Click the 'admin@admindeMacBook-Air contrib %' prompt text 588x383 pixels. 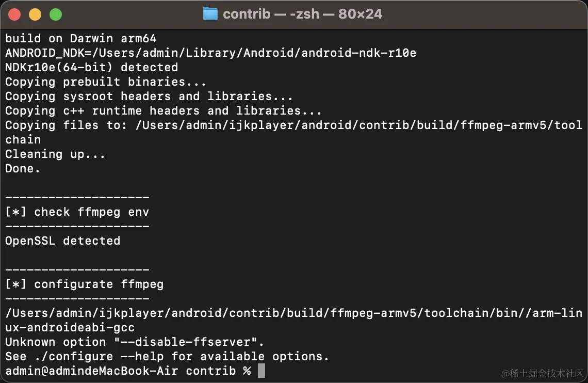pos(128,371)
